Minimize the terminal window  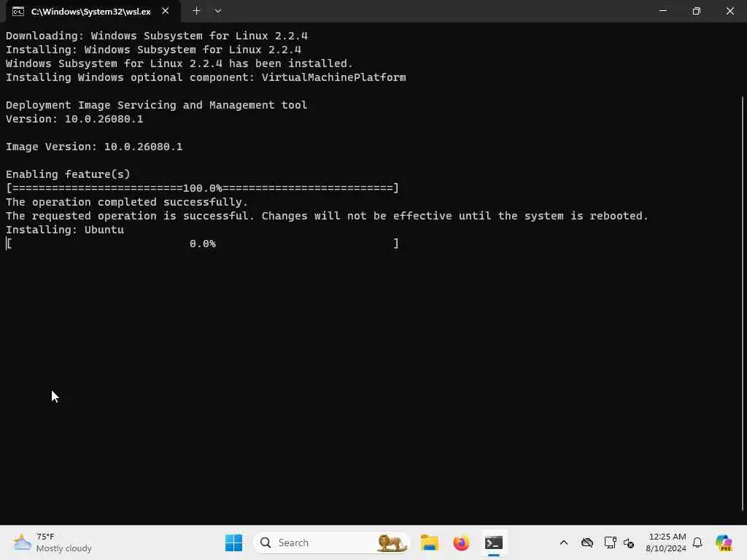[662, 10]
